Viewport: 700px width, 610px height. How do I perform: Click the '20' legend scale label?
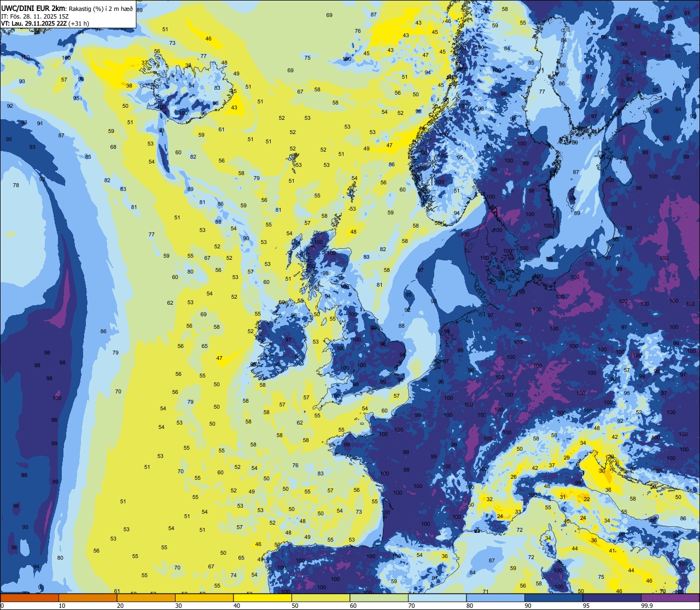120,606
